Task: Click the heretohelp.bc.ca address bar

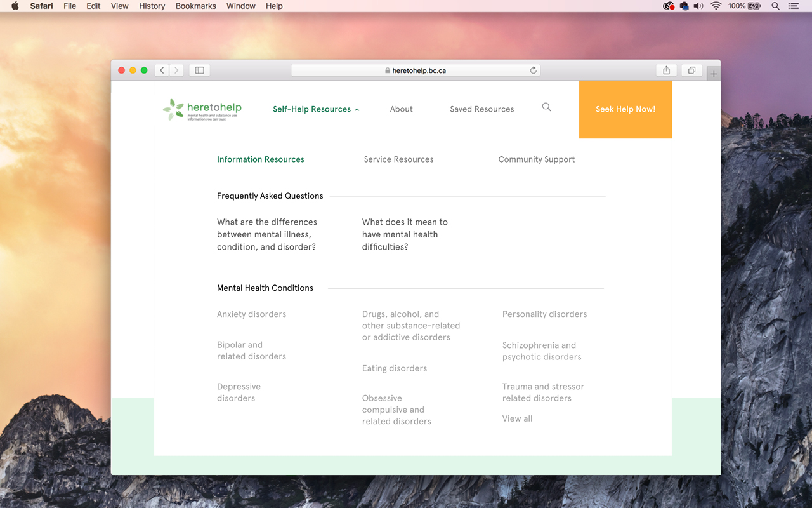Action: 416,70
